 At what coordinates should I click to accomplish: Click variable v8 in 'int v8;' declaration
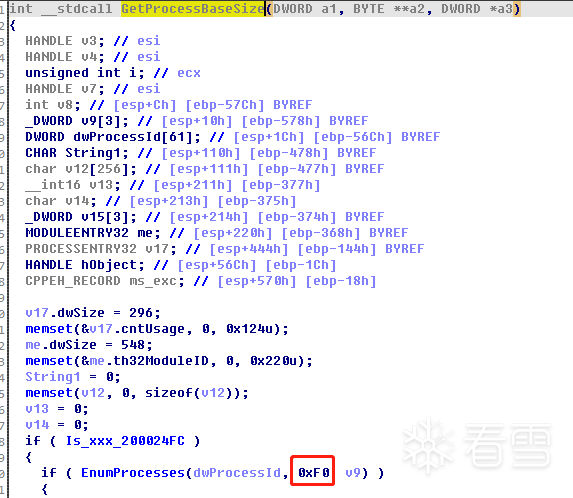65,105
